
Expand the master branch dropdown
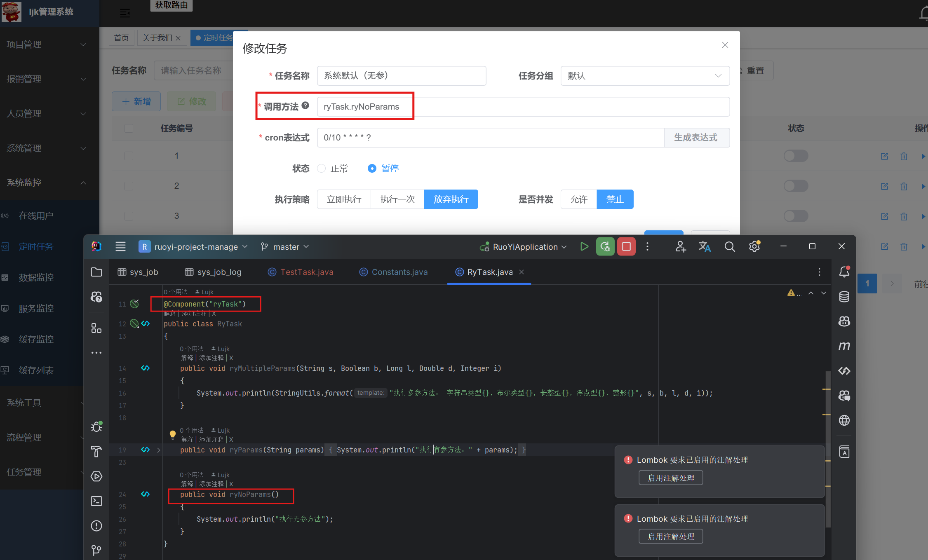285,247
